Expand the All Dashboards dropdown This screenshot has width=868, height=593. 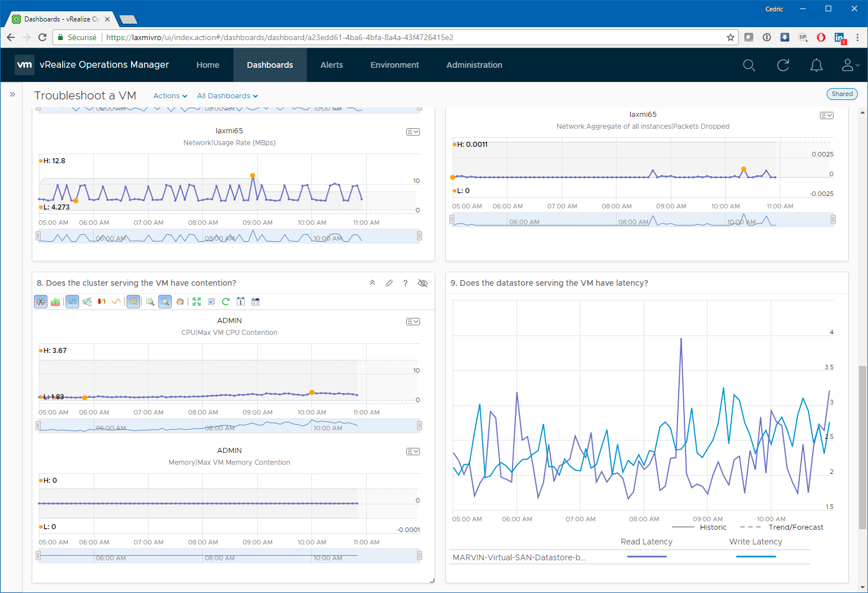227,96
